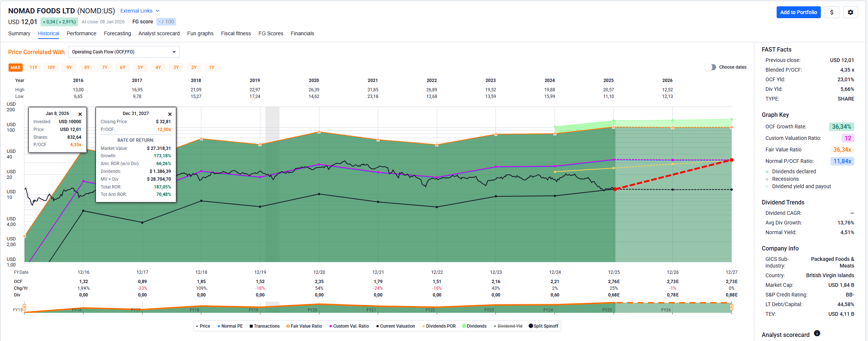Click the dollar currency icon button
868x341 pixels.
pyautogui.click(x=832, y=12)
